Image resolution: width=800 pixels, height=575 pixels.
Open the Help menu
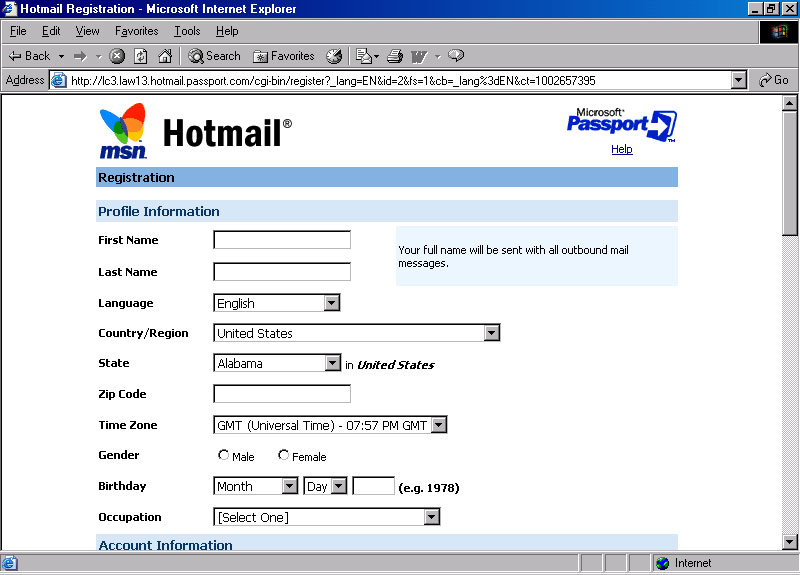click(x=227, y=31)
